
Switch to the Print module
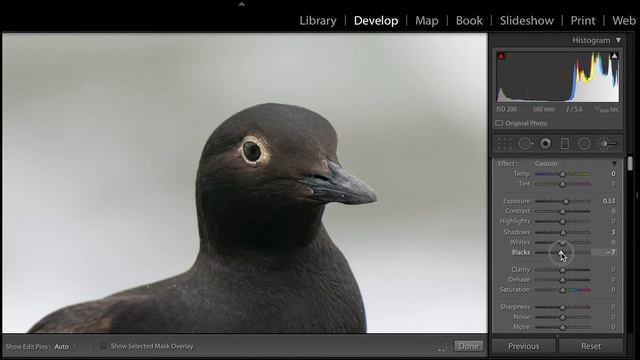tap(583, 21)
